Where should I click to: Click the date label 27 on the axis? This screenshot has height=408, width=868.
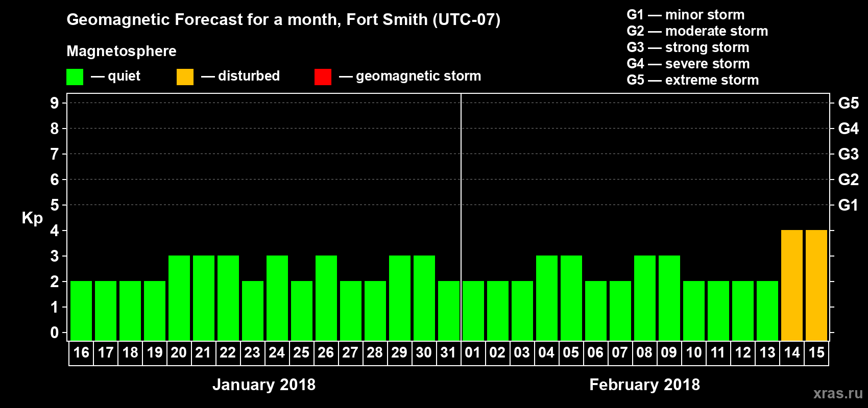351,353
